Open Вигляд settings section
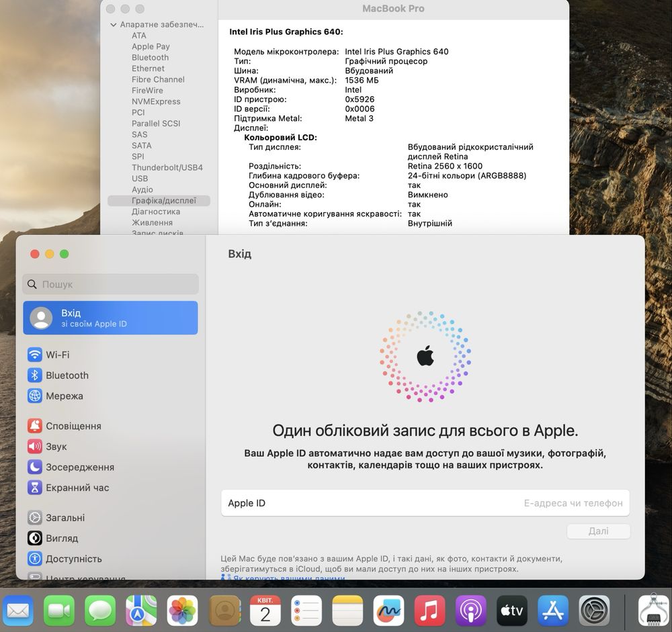The image size is (672, 632). tap(110, 538)
